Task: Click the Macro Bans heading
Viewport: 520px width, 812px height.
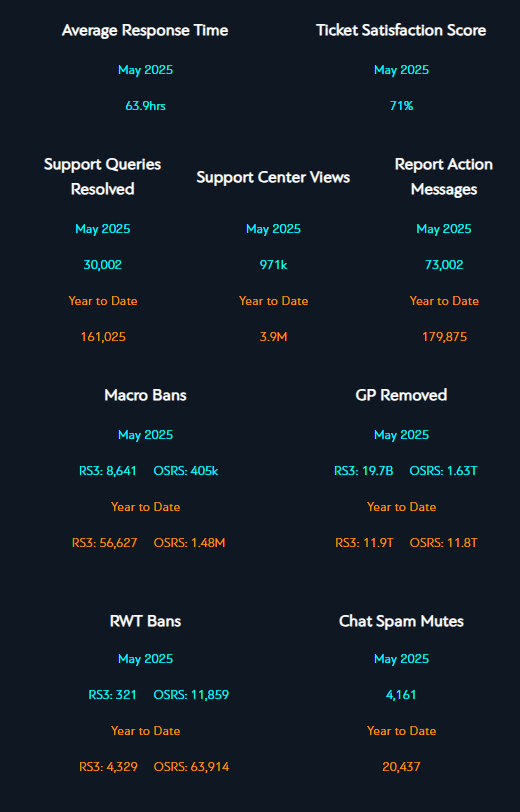Action: tap(146, 395)
